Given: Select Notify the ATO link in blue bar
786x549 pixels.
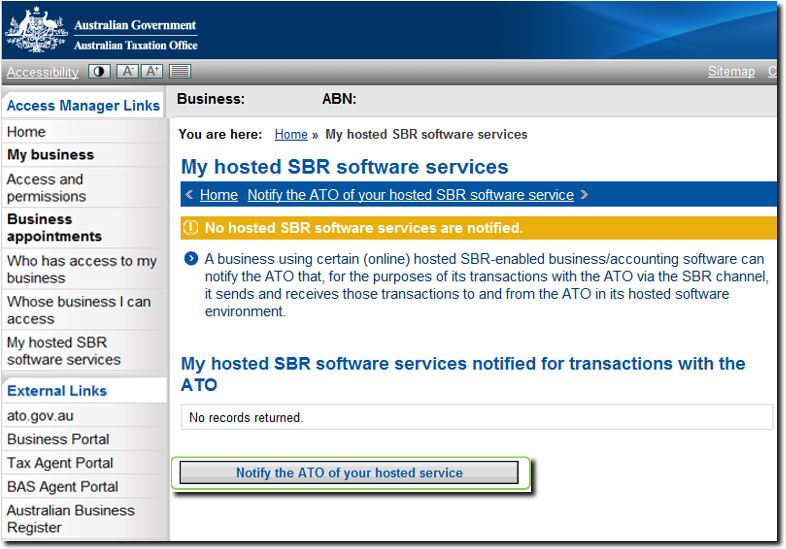Looking at the screenshot, I should (410, 195).
